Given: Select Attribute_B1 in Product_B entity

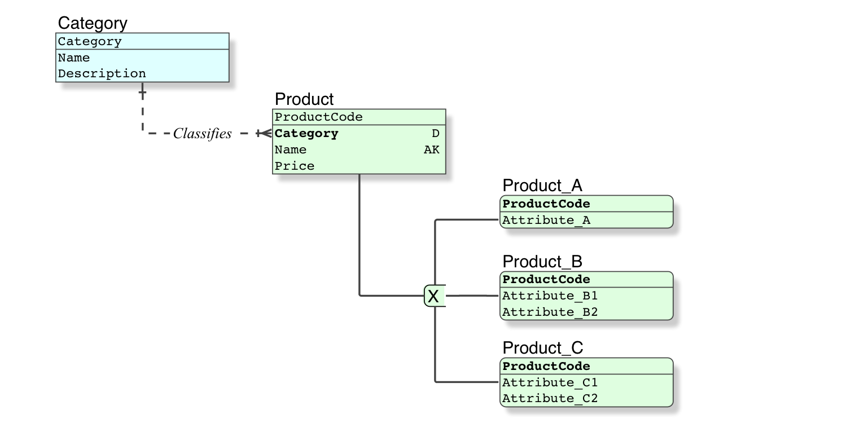Looking at the screenshot, I should (550, 296).
